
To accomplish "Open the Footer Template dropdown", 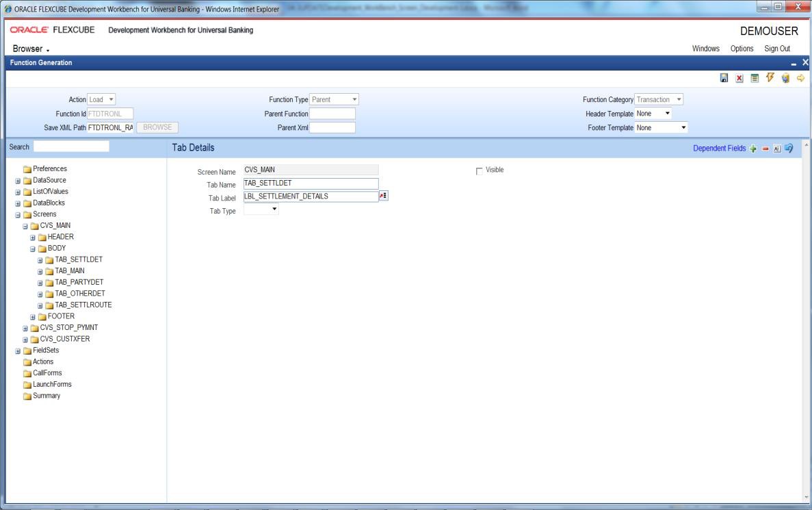I will tap(683, 127).
